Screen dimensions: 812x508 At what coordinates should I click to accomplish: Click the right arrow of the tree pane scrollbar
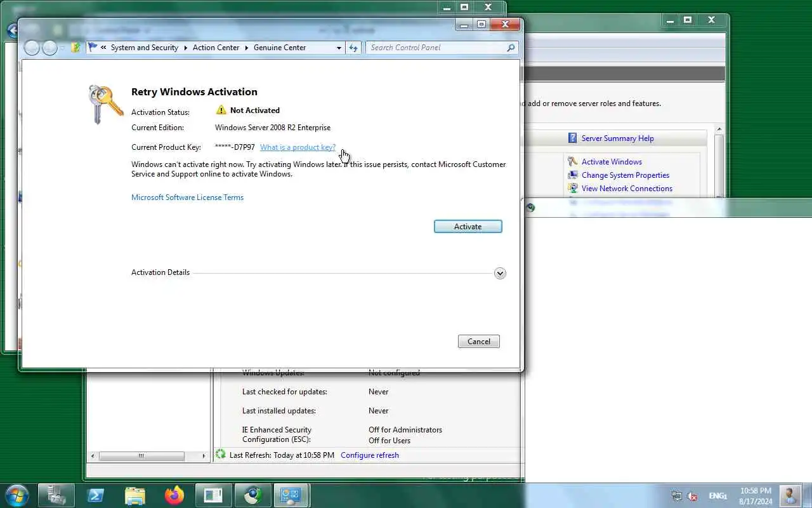204,456
